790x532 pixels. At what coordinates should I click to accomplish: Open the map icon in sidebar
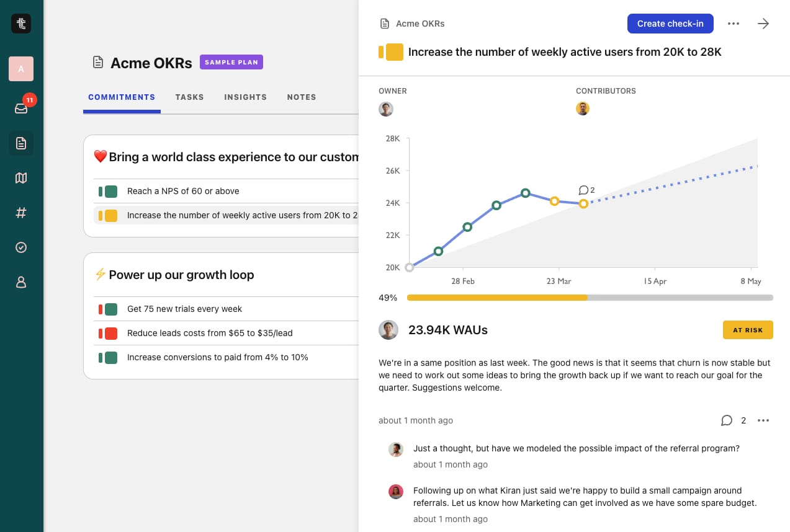21,178
